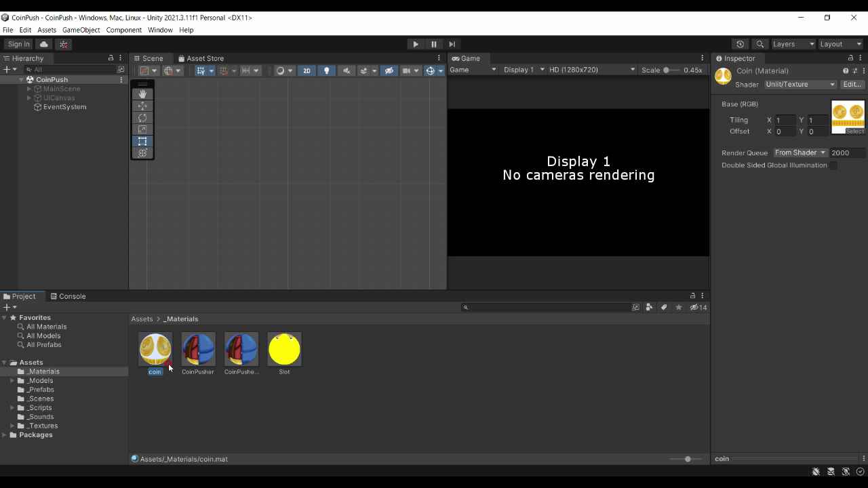This screenshot has width=868, height=488.
Task: Open the HD (1280x720) resolution dropdown
Action: tap(591, 70)
